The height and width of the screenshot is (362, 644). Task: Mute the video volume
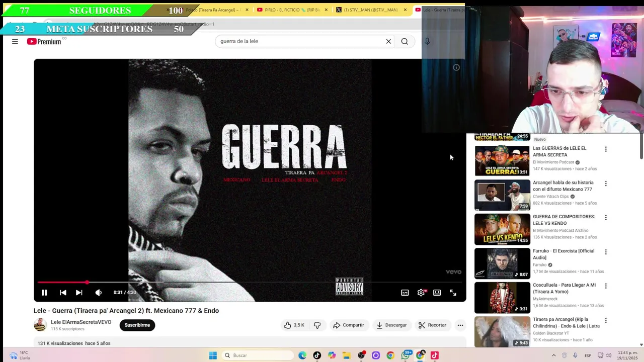tap(99, 292)
